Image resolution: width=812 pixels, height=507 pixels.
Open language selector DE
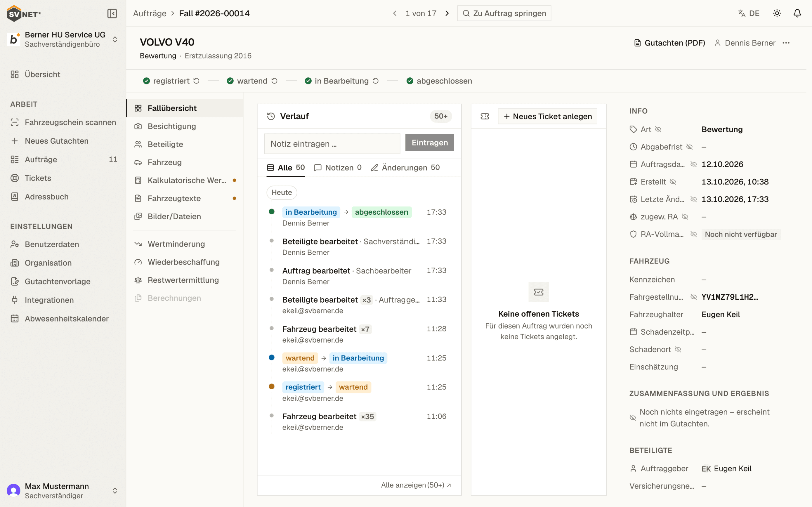(x=749, y=13)
